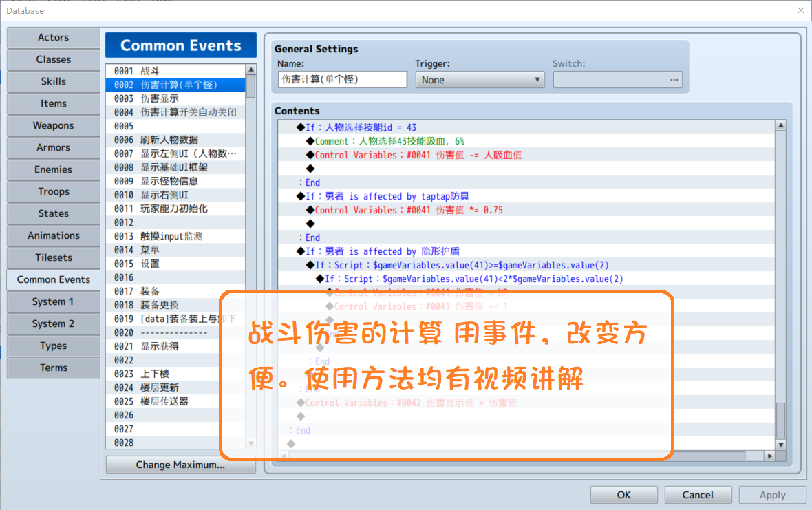Select the States tab
The image size is (812, 510).
(54, 213)
